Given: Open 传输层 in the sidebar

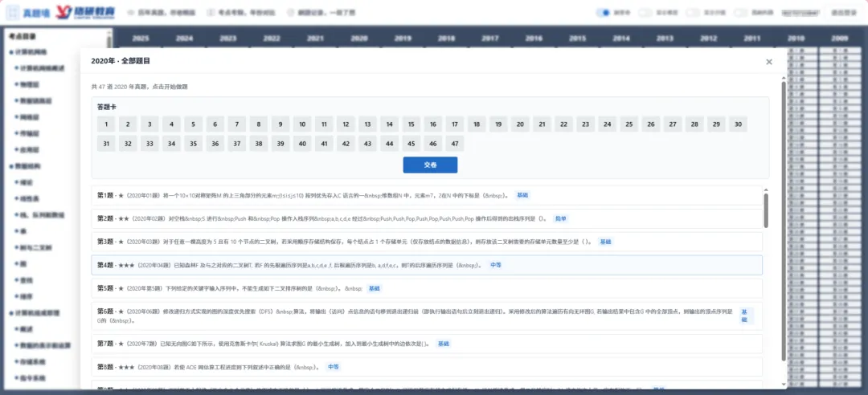Looking at the screenshot, I should click(x=27, y=133).
